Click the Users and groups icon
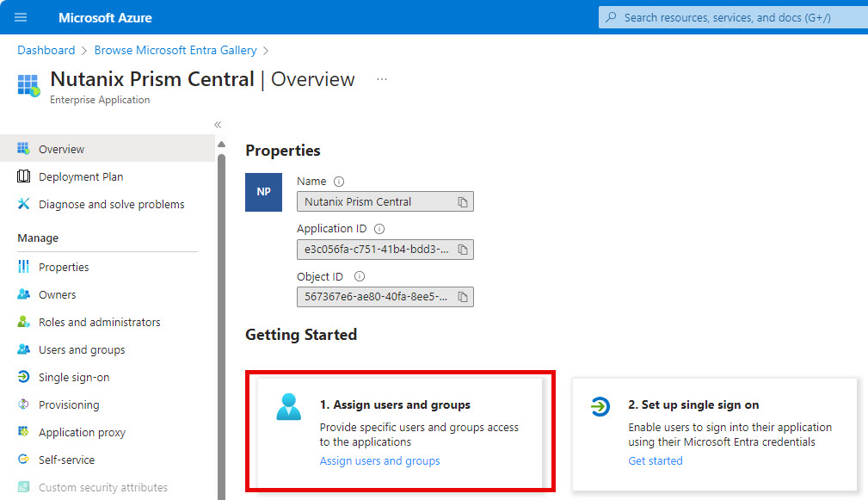 [x=23, y=349]
